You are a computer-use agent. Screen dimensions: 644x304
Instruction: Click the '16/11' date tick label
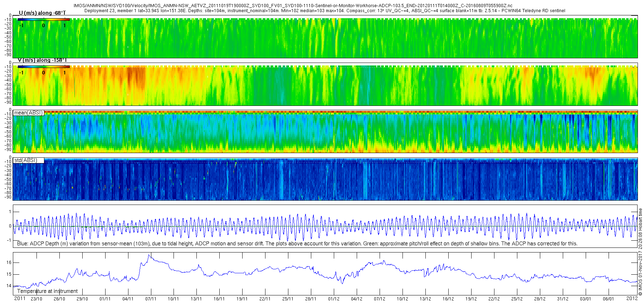[219, 299]
